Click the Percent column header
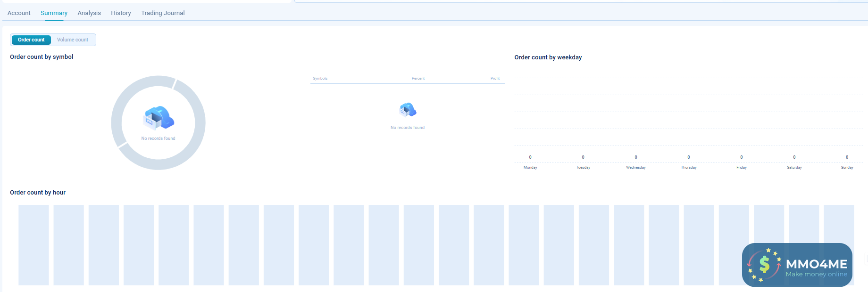868x292 pixels. click(x=418, y=79)
